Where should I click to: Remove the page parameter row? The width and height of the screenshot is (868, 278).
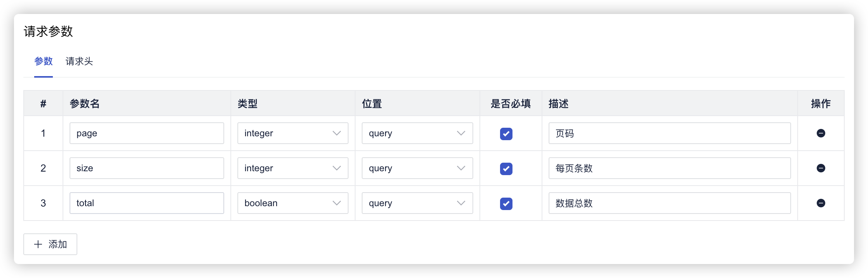(821, 133)
